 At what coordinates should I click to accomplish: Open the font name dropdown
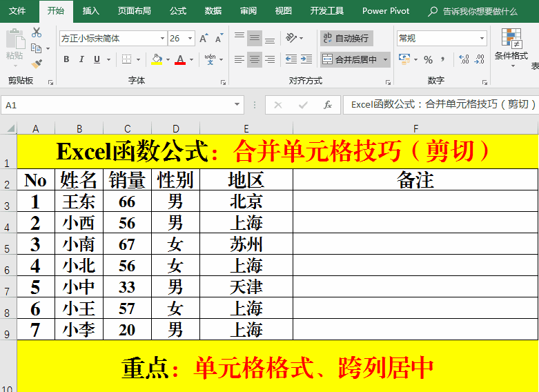[x=162, y=39]
